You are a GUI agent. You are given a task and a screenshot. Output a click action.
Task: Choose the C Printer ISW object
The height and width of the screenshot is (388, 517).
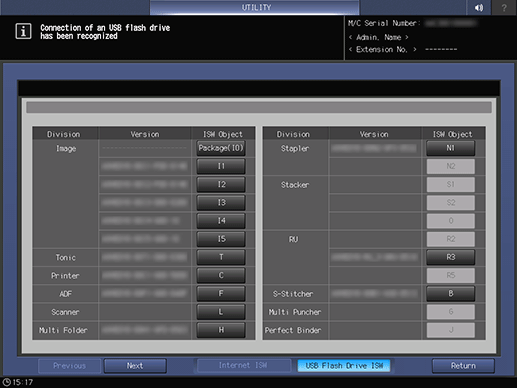tap(221, 275)
